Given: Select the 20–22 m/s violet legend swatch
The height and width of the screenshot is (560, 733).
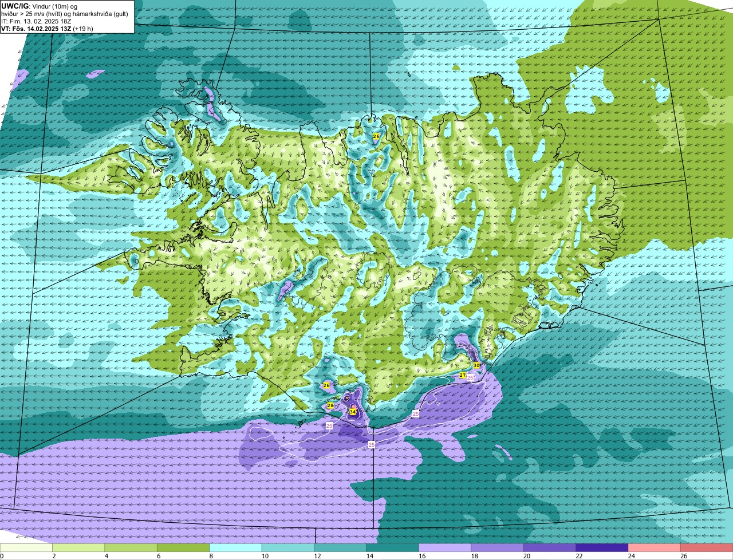Looking at the screenshot, I should [550, 547].
